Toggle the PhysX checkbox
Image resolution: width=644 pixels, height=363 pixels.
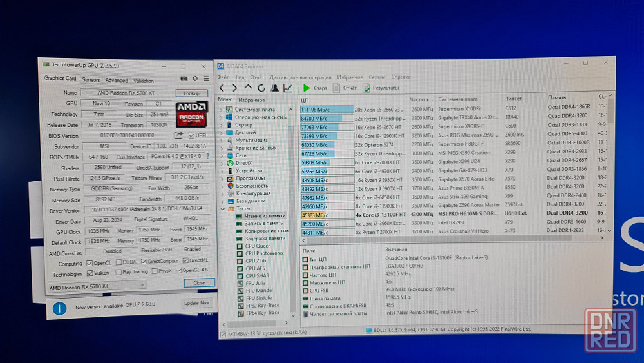155,271
